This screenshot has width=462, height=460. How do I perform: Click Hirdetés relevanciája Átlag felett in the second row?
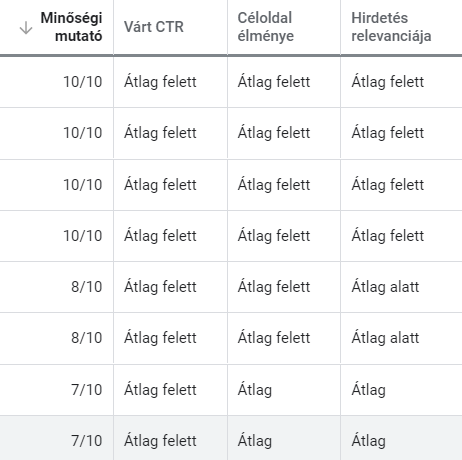(388, 133)
